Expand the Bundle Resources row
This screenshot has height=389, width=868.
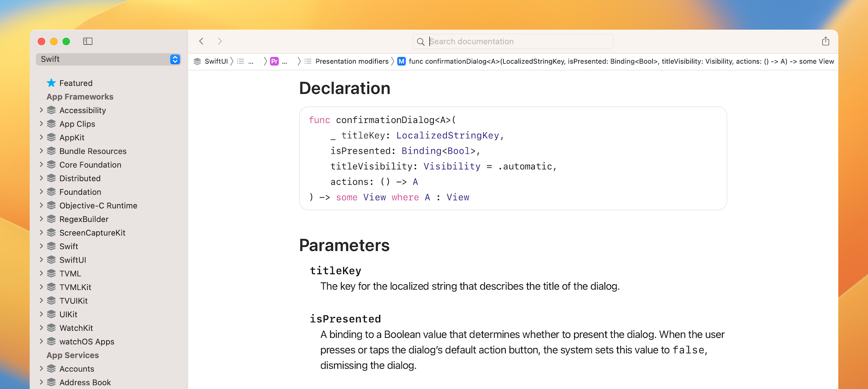pos(41,151)
